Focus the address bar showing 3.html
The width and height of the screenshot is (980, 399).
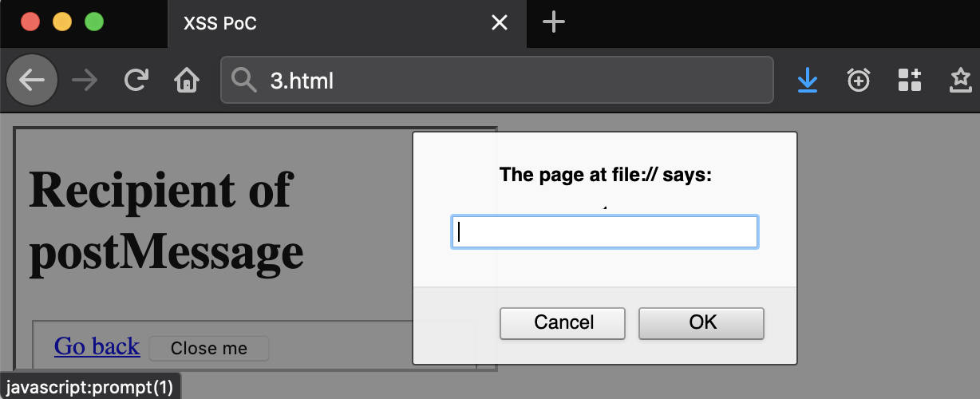point(511,80)
